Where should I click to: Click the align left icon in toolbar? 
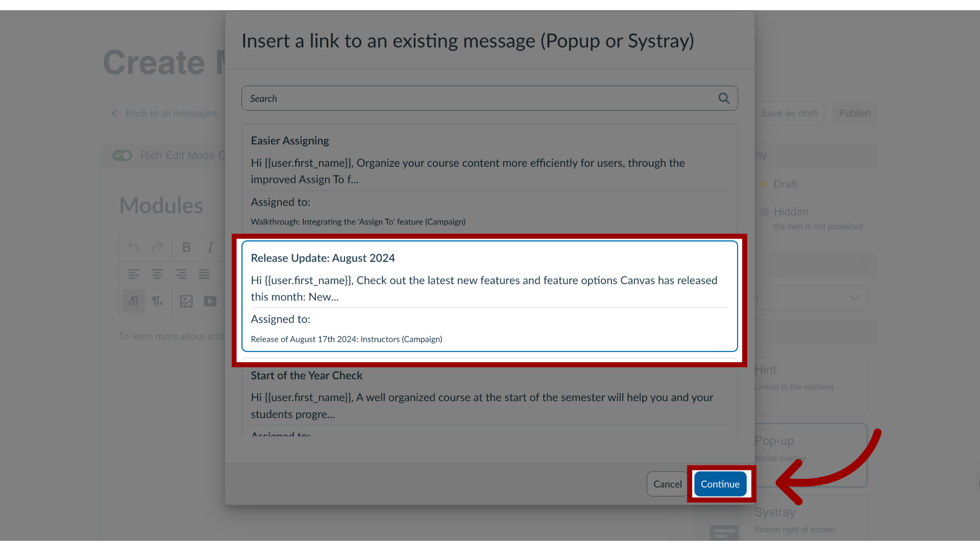(x=133, y=274)
